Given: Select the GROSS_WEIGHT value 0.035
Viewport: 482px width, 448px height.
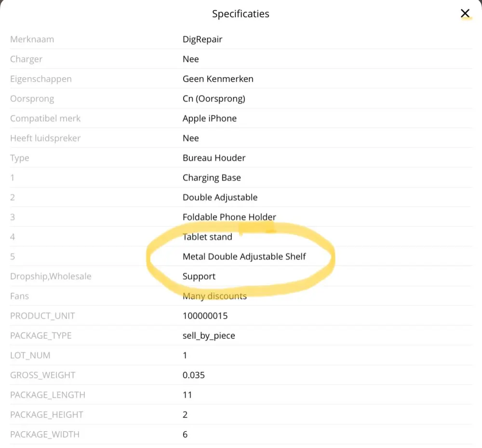Looking at the screenshot, I should [x=194, y=375].
